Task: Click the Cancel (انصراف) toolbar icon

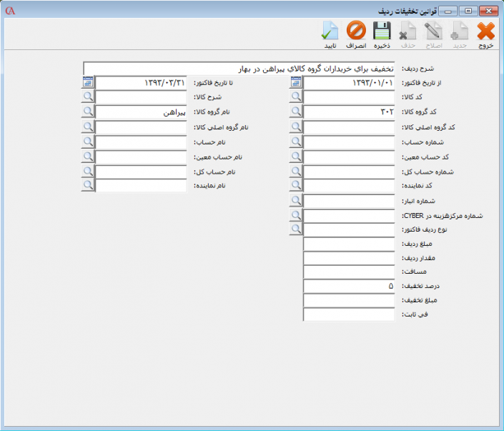Action: [x=356, y=34]
